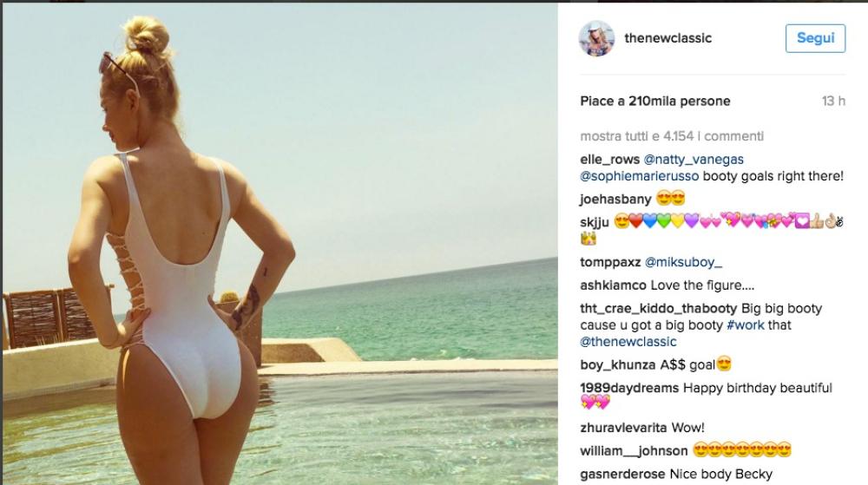Click the #work hashtag
The height and width of the screenshot is (485, 868).
pos(745,325)
